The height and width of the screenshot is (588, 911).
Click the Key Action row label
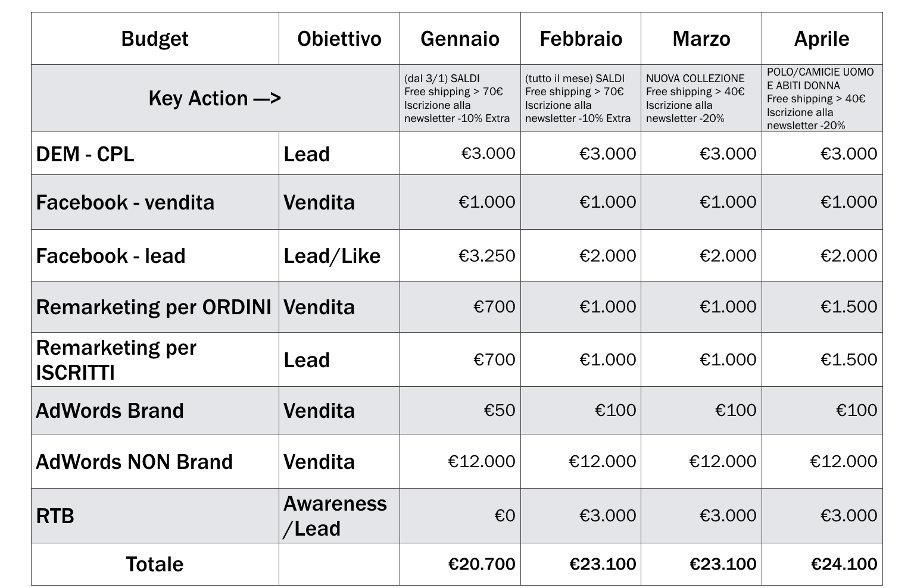[x=214, y=98]
